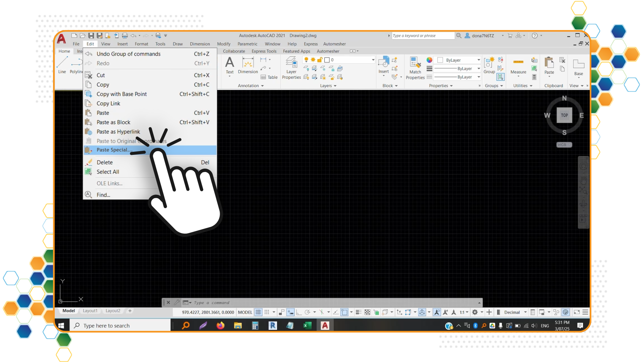644x362 pixels.
Task: Select the Text annotation tool
Action: tap(230, 66)
